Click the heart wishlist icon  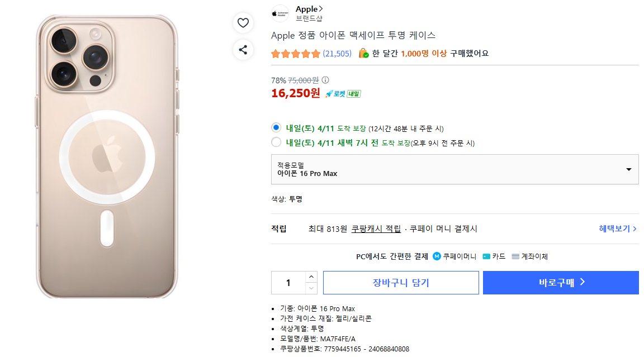click(243, 23)
